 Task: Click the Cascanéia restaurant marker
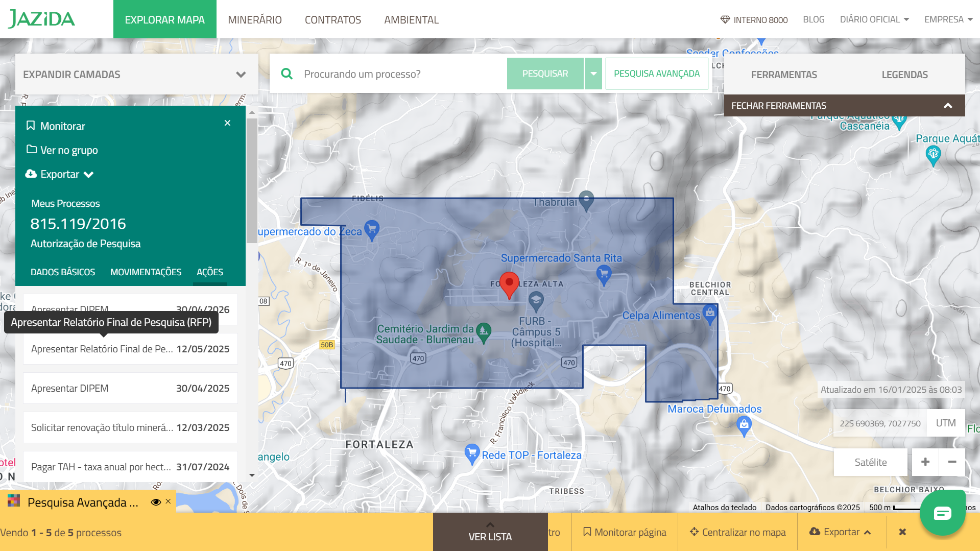coord(899,123)
